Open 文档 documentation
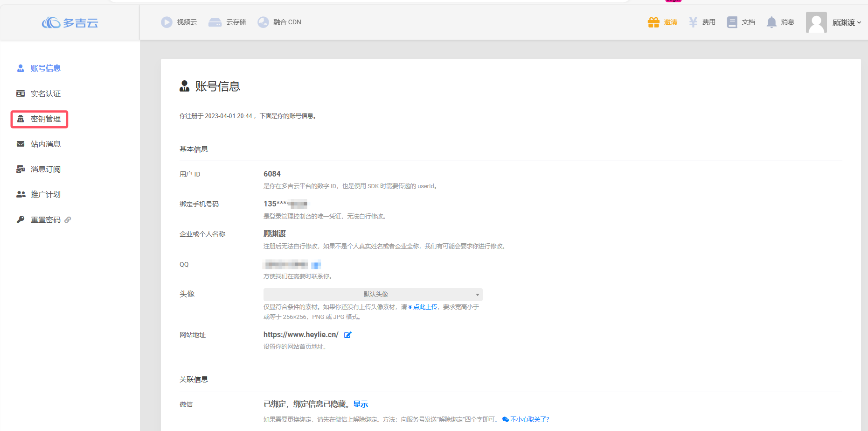The width and height of the screenshot is (868, 431). coord(741,22)
